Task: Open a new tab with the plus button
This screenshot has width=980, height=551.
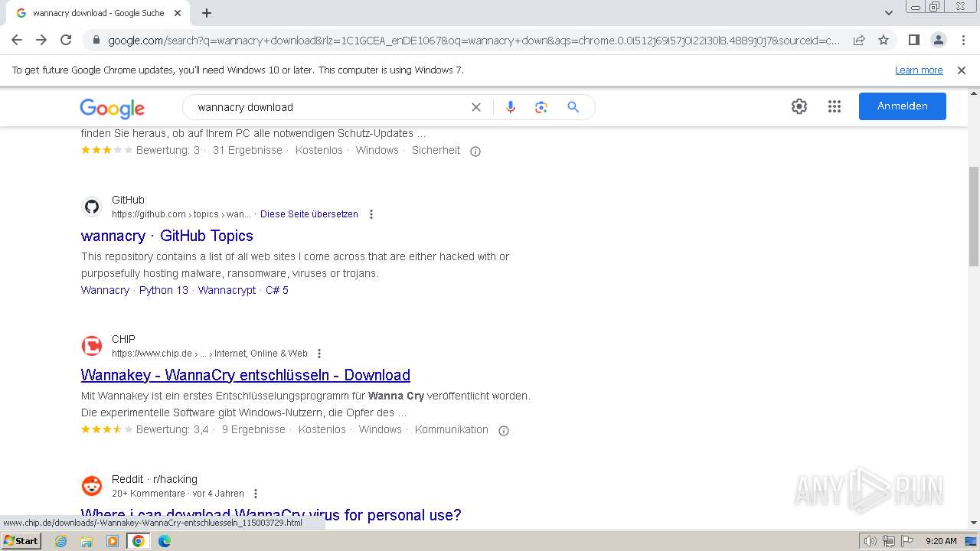Action: (x=207, y=13)
